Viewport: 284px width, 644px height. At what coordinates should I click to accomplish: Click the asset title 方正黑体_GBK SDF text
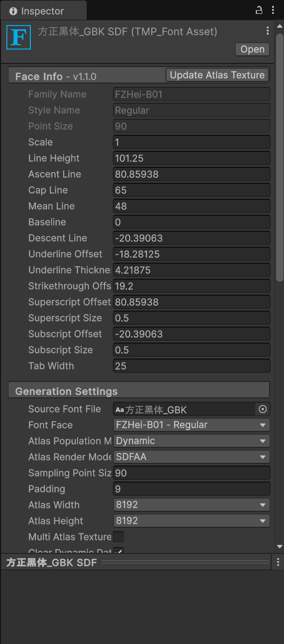click(x=128, y=32)
